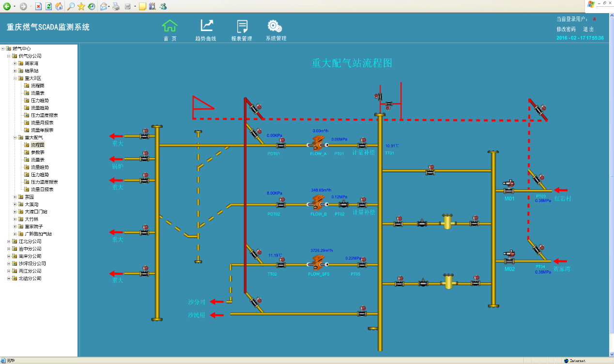This screenshot has width=614, height=364.
Task: Click the 重大配气站流程图 title
Action: [x=352, y=63]
